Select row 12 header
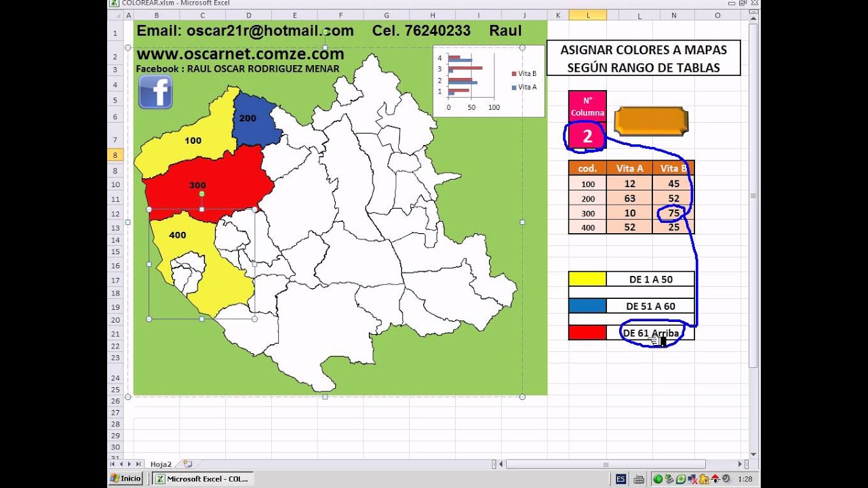Screen dimensions: 868x488 coord(115,213)
